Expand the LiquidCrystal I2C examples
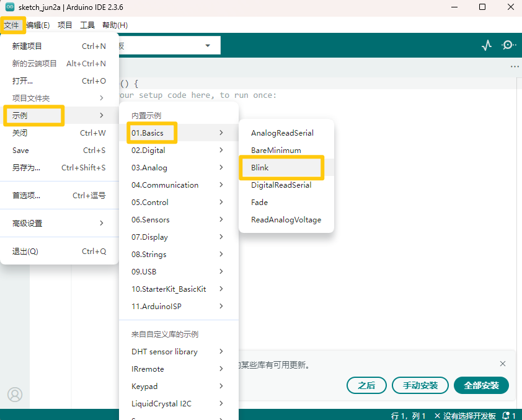The width and height of the screenshot is (522, 420). click(x=179, y=404)
